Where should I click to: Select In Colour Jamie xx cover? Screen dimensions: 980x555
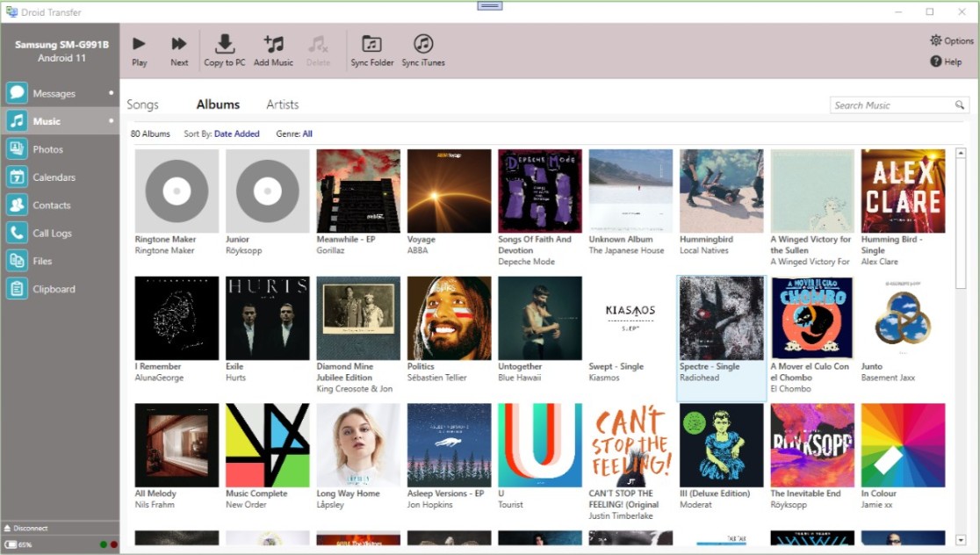(903, 445)
